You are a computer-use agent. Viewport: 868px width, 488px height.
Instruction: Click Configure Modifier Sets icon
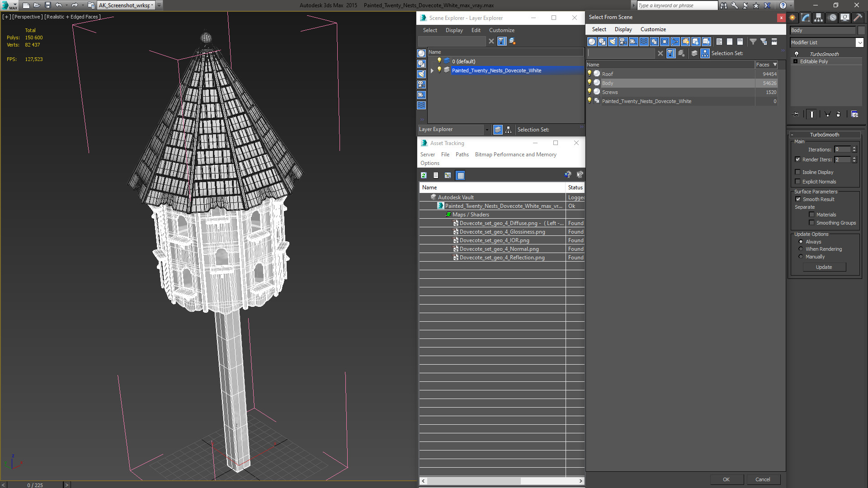[854, 114]
